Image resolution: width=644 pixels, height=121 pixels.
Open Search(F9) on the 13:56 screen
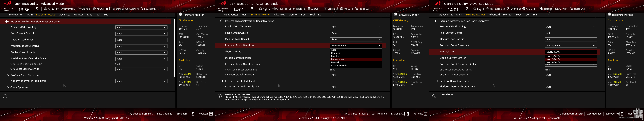coord(117,9)
